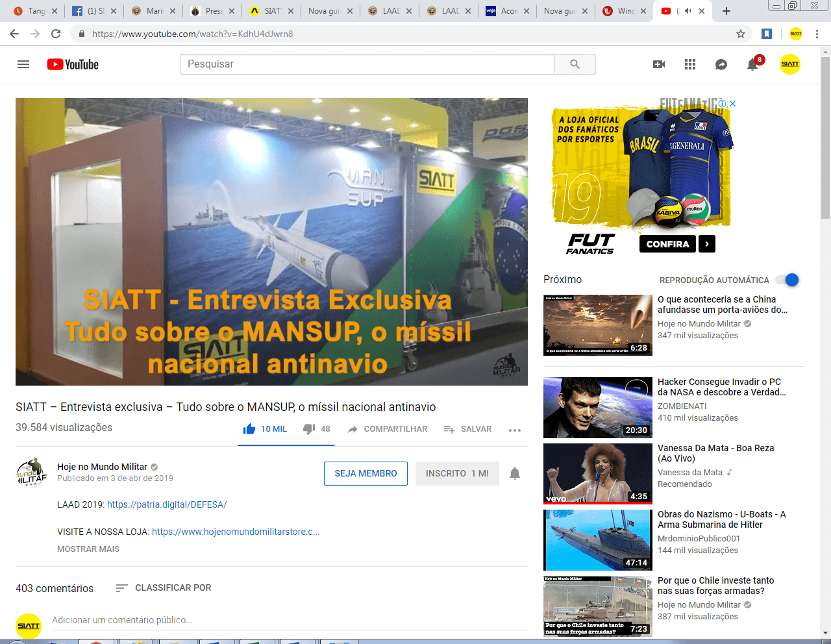Close the YouTube tab
This screenshot has width=831, height=644.
tap(702, 11)
